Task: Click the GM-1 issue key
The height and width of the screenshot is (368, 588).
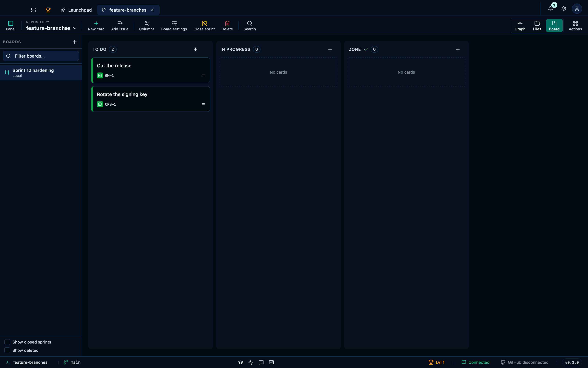Action: point(109,76)
